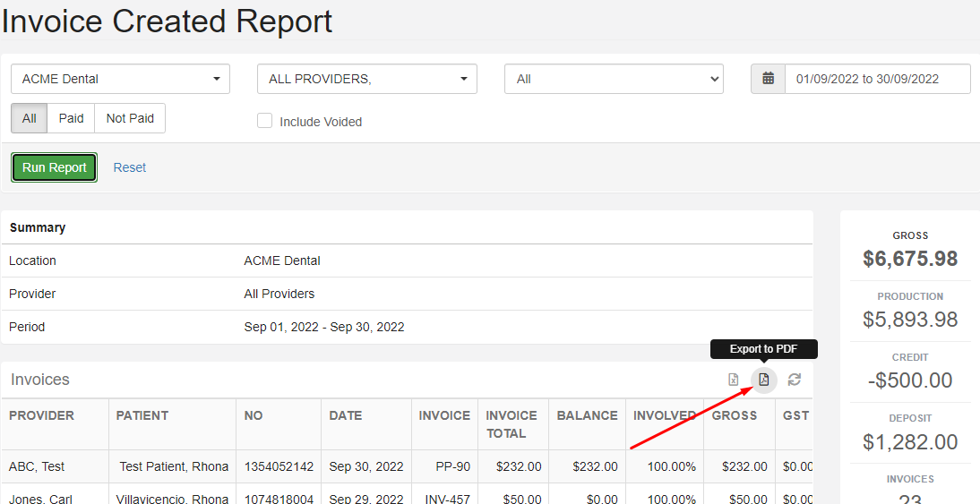Enable the Include Voided checkbox
980x504 pixels.
pos(265,121)
